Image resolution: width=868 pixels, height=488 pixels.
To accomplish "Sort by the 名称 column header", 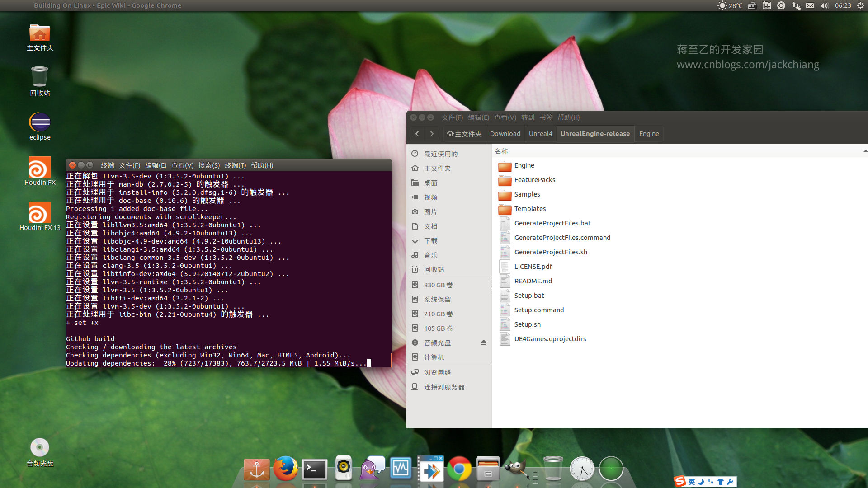I will point(501,151).
